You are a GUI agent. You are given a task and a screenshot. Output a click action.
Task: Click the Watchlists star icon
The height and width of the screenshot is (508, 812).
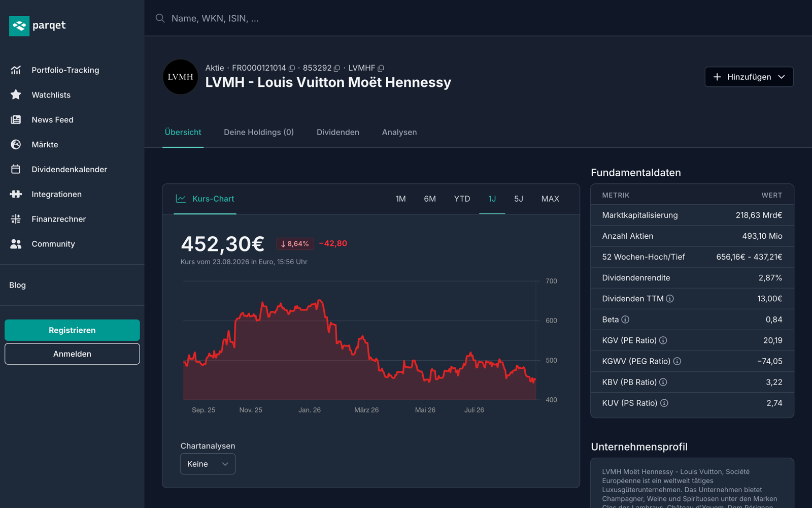tap(16, 95)
